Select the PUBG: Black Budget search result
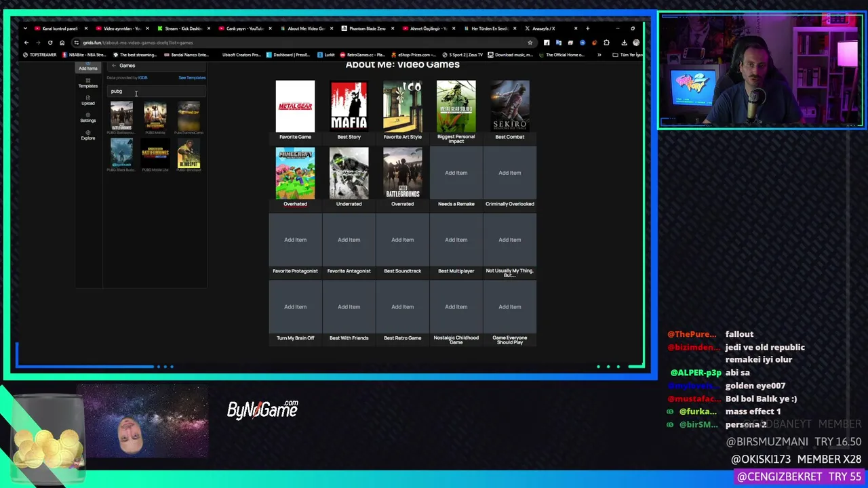 [121, 154]
